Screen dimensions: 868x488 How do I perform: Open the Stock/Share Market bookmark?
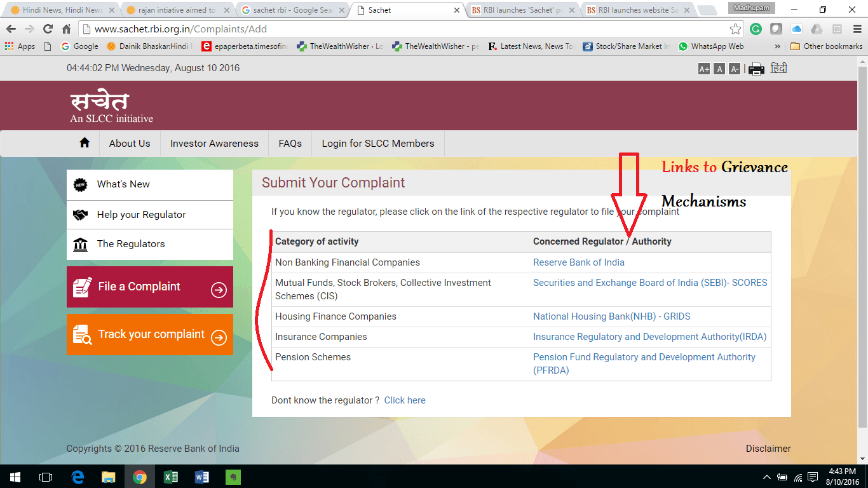[x=626, y=46]
